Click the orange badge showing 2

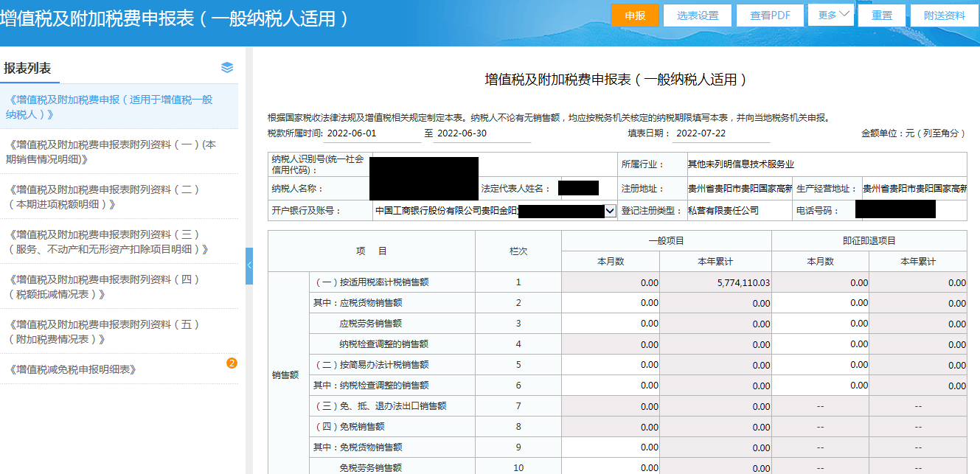pyautogui.click(x=232, y=363)
